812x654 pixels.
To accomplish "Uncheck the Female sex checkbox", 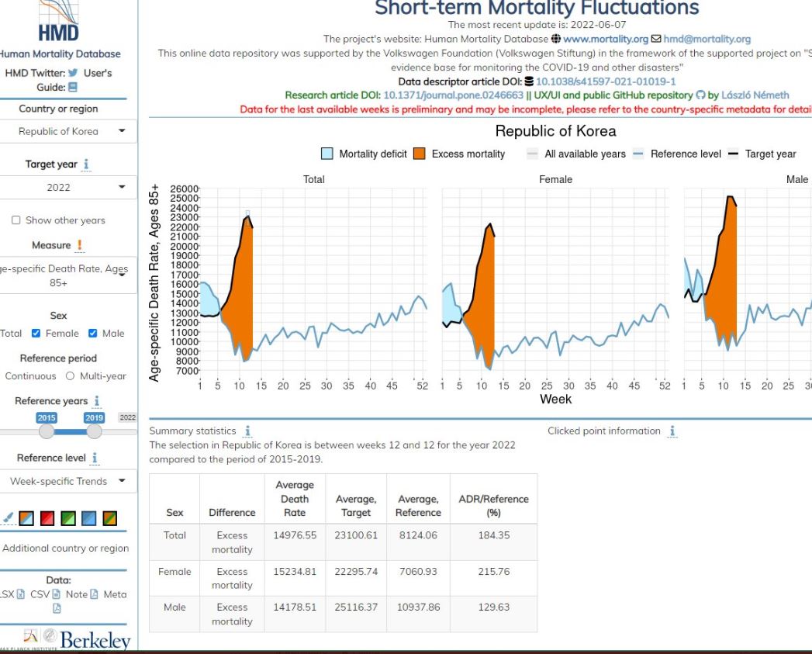I will click(36, 334).
